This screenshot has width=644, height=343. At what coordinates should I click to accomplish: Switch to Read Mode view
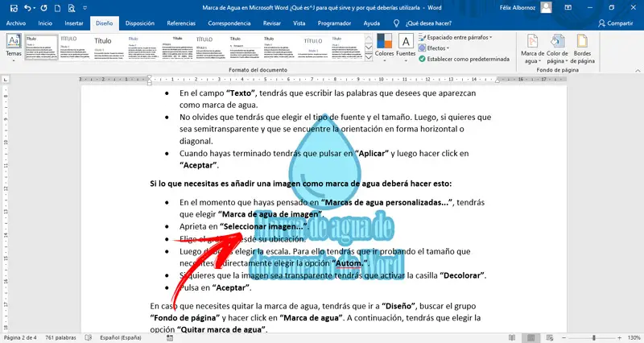click(x=512, y=337)
